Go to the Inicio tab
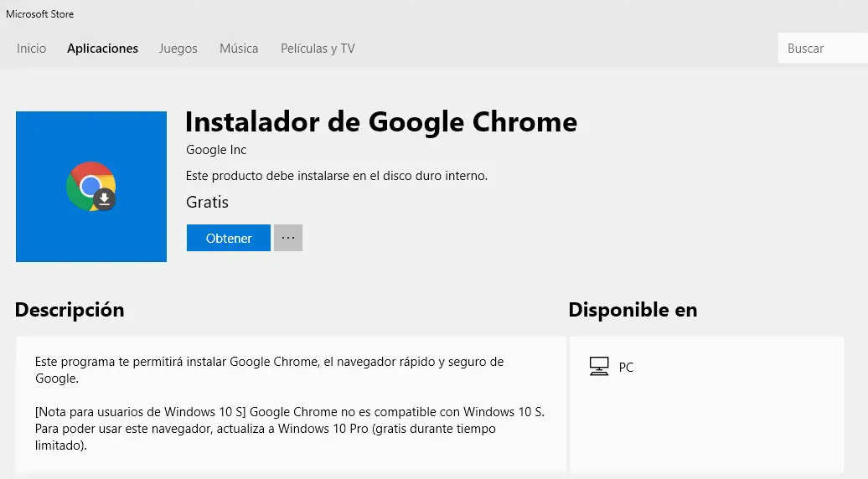 coord(32,49)
